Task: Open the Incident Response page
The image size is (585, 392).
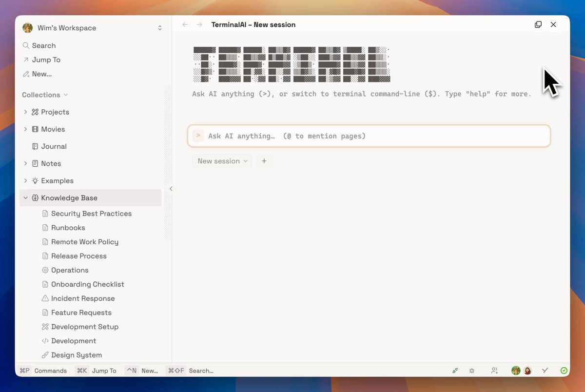Action: (x=83, y=298)
